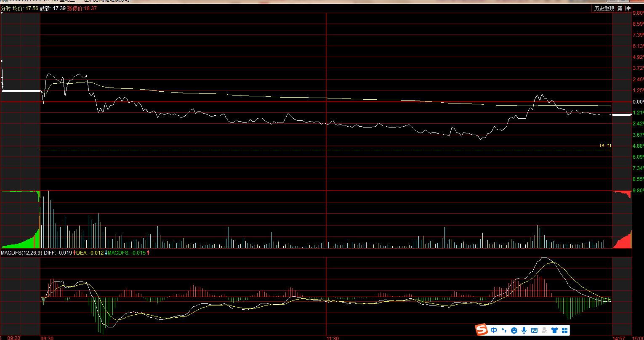Toggle the Sogou punctuation mode icon
The height and width of the screenshot is (340, 644).
coord(504,330)
